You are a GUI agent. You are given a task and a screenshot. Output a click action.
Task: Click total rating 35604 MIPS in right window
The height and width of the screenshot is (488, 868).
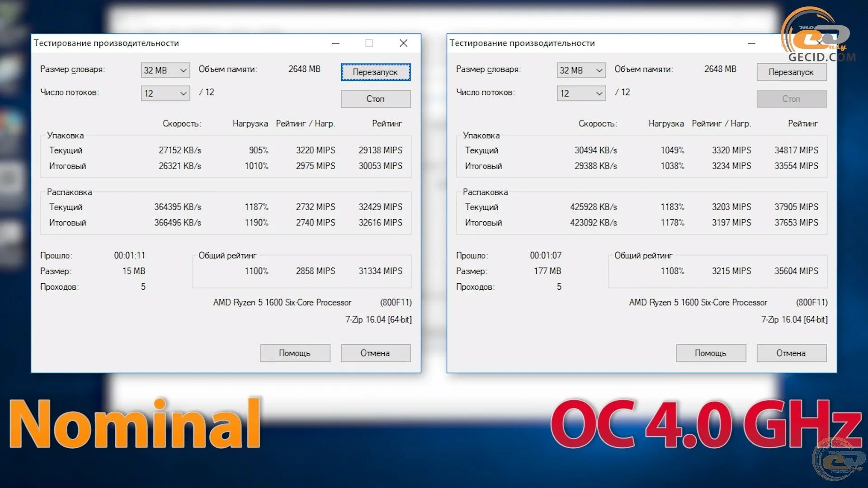tap(796, 271)
